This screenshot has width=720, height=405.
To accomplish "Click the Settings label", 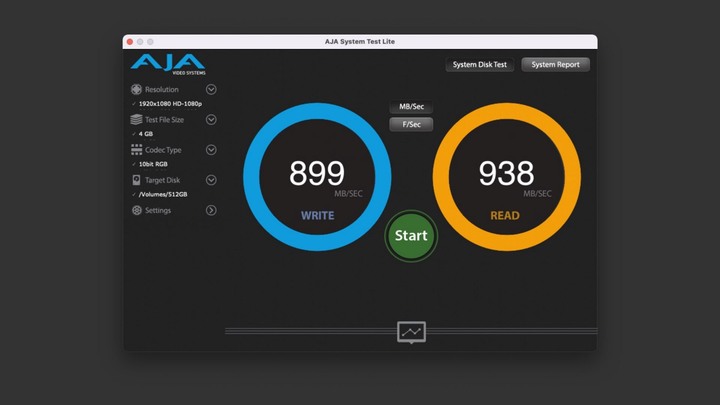I will tap(158, 211).
